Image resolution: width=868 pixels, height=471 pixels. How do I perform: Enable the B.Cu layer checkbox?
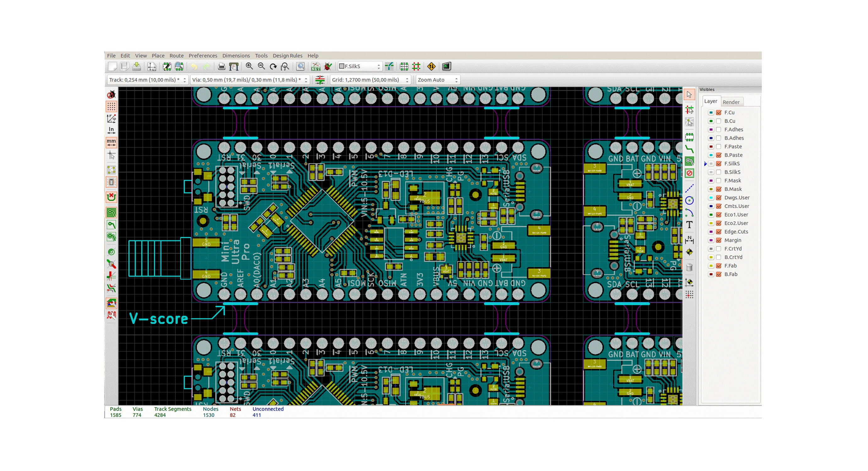click(718, 121)
